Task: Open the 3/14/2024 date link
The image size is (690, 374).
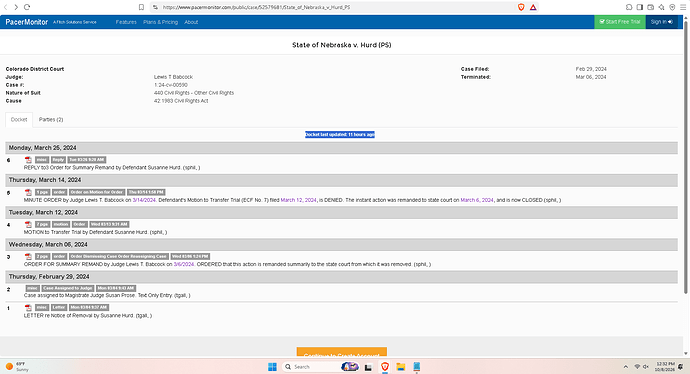Action: [x=144, y=200]
